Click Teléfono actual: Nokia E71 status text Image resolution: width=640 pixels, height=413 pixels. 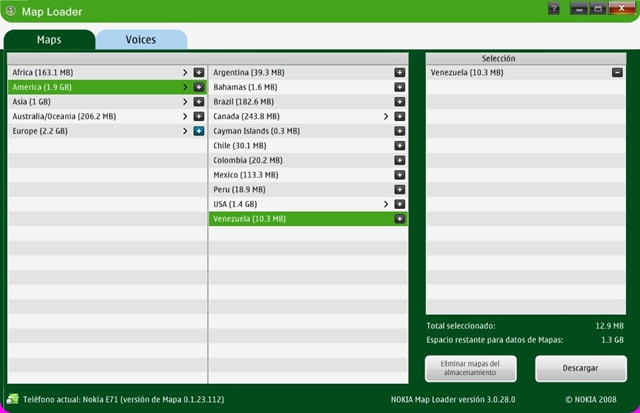124,400
